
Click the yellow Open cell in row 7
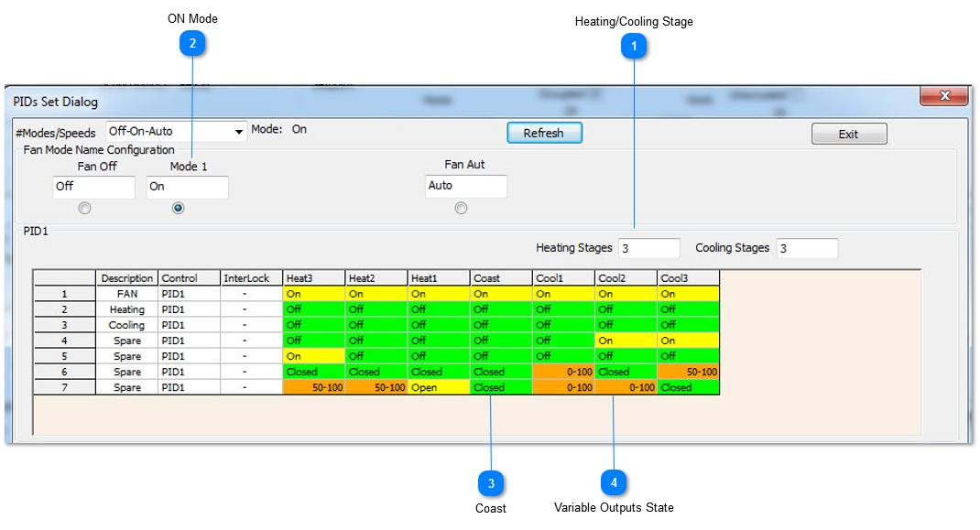pyautogui.click(x=440, y=387)
